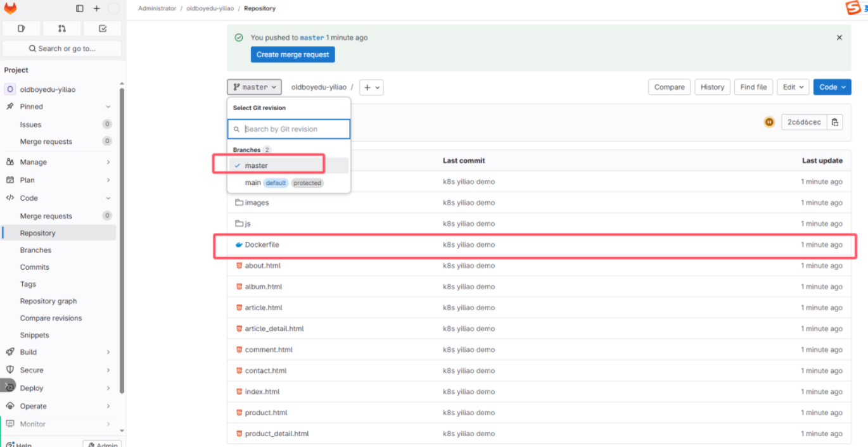This screenshot has height=447, width=868.
Task: Toggle the sidebar collapse icon
Action: 80,9
